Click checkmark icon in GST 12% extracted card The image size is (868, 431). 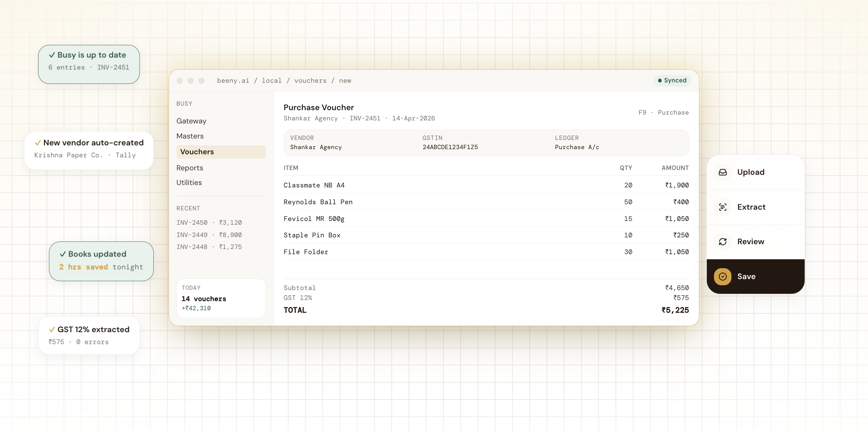coord(52,330)
